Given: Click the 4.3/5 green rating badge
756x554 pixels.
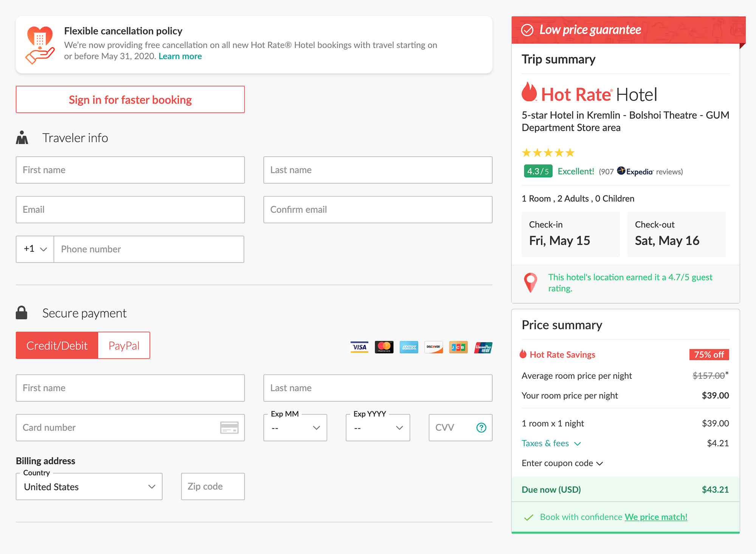Looking at the screenshot, I should coord(538,171).
